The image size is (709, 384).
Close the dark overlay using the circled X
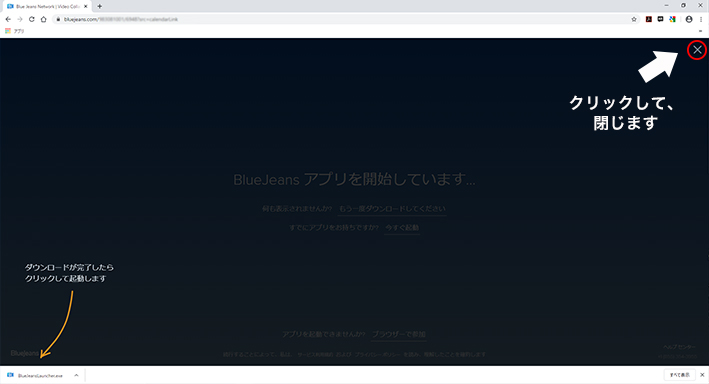pos(697,50)
